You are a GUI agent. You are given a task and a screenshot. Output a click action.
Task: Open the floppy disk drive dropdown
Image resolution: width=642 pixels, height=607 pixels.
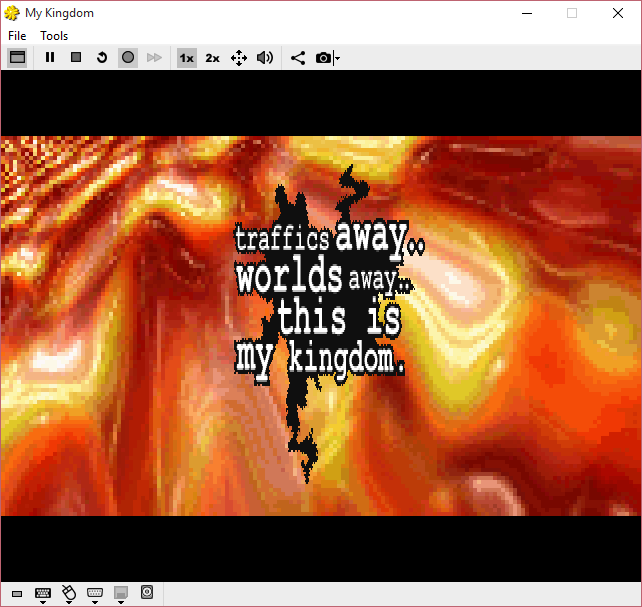121,594
